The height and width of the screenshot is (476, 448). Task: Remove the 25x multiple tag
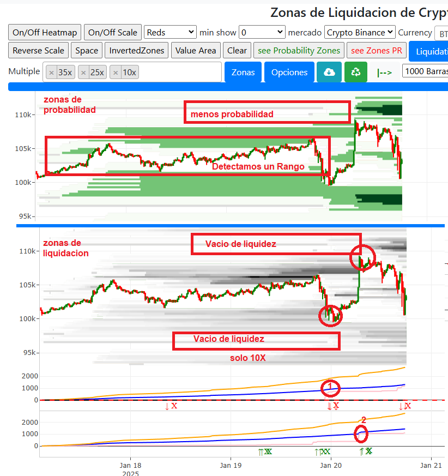[84, 73]
